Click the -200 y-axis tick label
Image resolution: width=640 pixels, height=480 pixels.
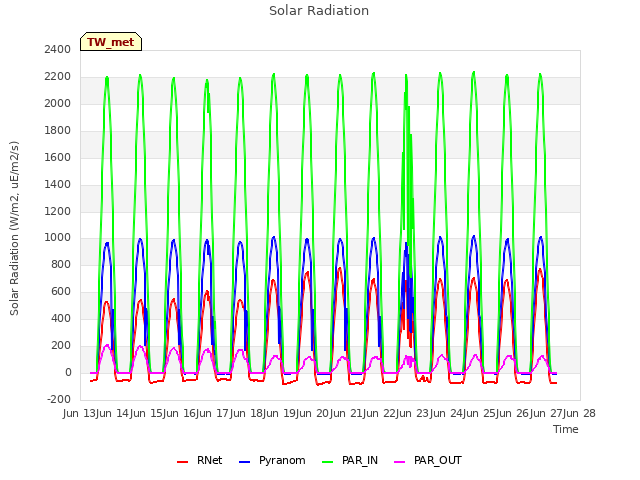pos(59,400)
